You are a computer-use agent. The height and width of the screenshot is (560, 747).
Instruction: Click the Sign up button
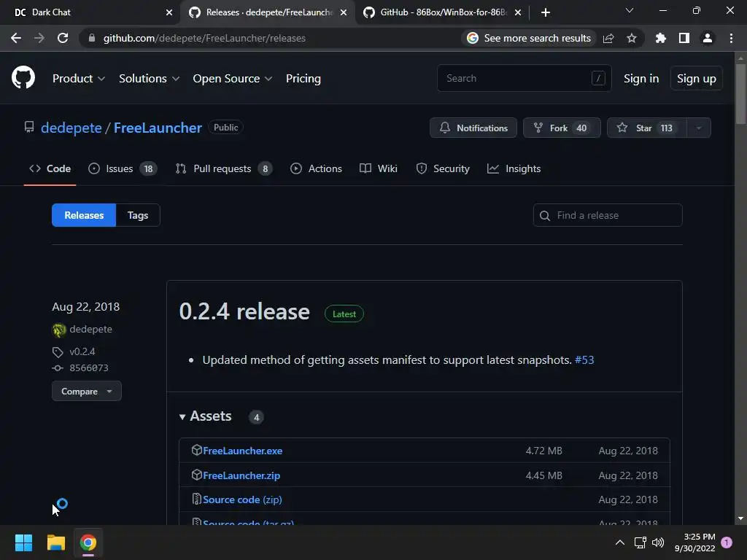click(x=697, y=79)
